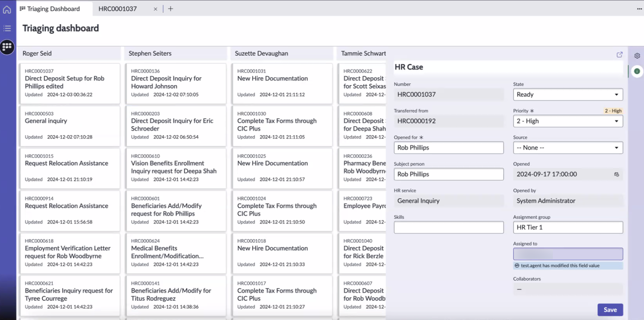Go to the home icon
Screen dimensions: 644x320
tap(7, 9)
